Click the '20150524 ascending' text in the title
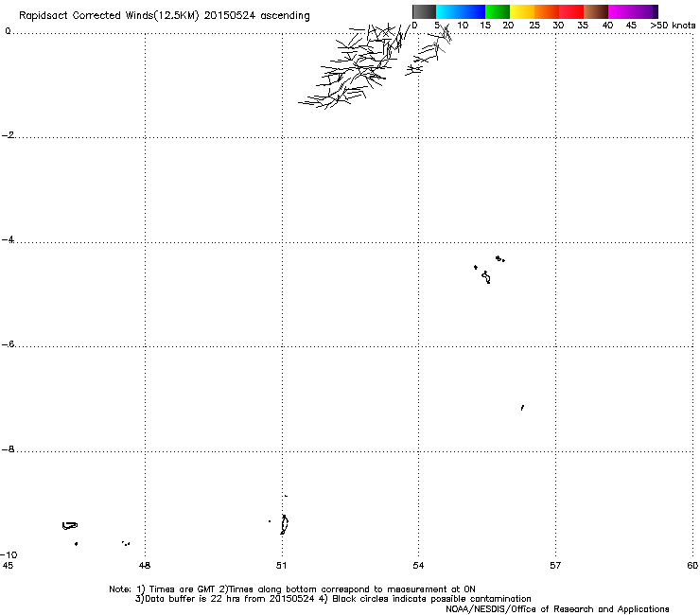Viewport: 700px width, 615px height. point(256,16)
